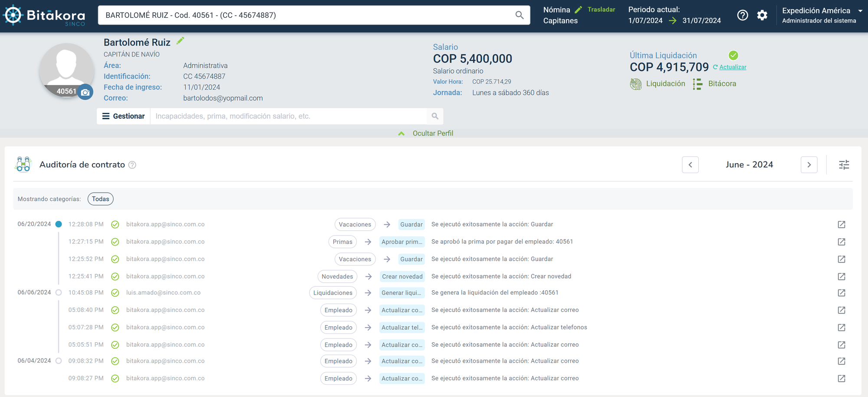The width and height of the screenshot is (868, 397).
Task: Open details of the 12:25:52 PM Vacaciones entry
Action: pyautogui.click(x=842, y=259)
